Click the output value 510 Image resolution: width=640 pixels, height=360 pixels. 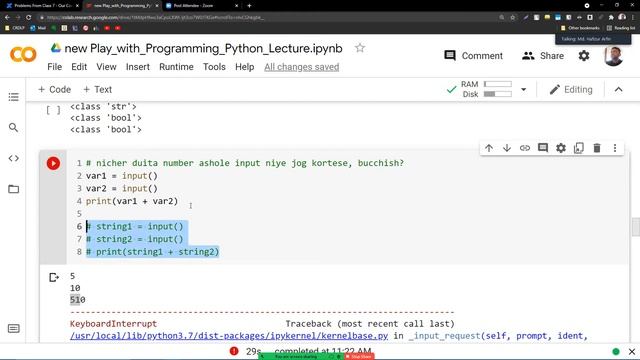78,300
